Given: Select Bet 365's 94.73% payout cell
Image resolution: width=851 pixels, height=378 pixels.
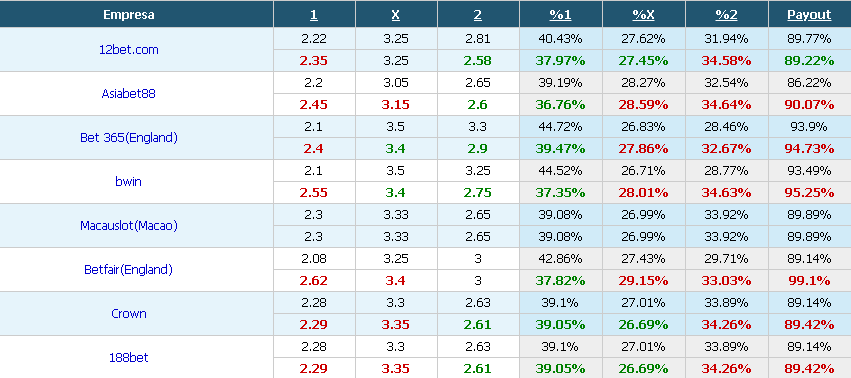Looking at the screenshot, I should coord(809,148).
